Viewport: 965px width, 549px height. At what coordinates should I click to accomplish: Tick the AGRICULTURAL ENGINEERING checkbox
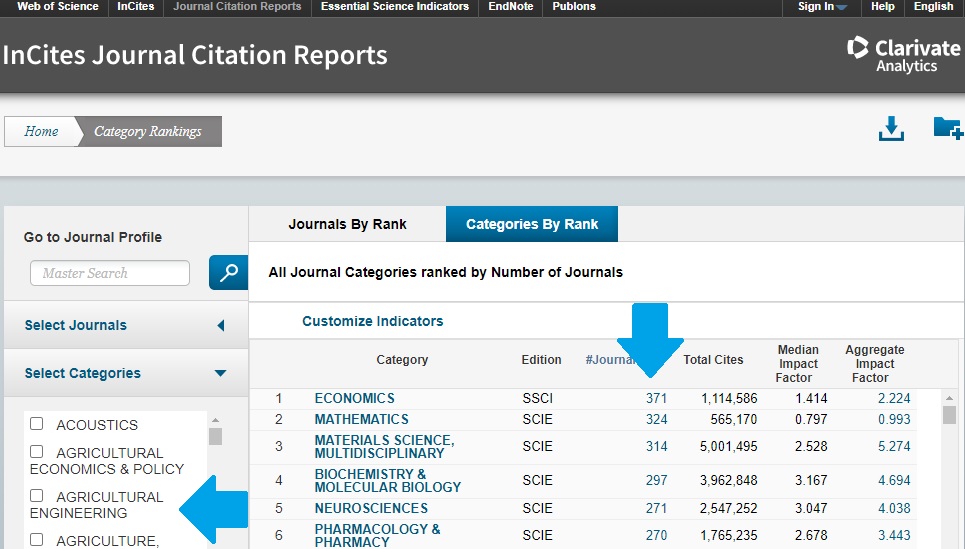point(37,495)
